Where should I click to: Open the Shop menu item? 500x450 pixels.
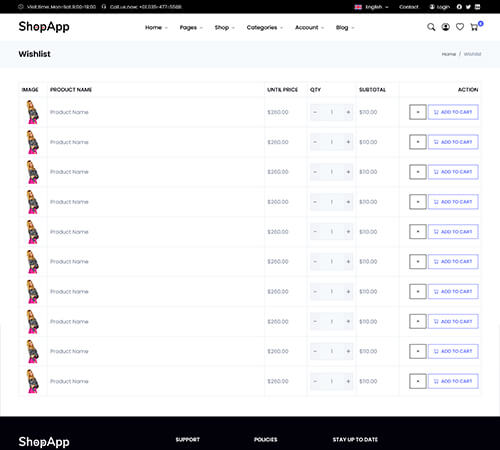(224, 27)
